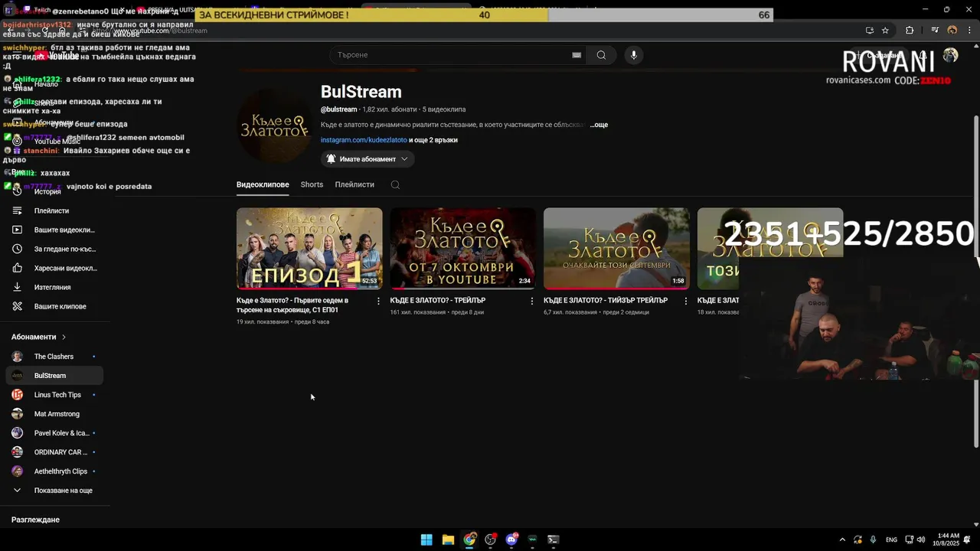Open the 'Очаквайте този септември' teaser thumbnail
The width and height of the screenshot is (980, 551).
pyautogui.click(x=616, y=249)
